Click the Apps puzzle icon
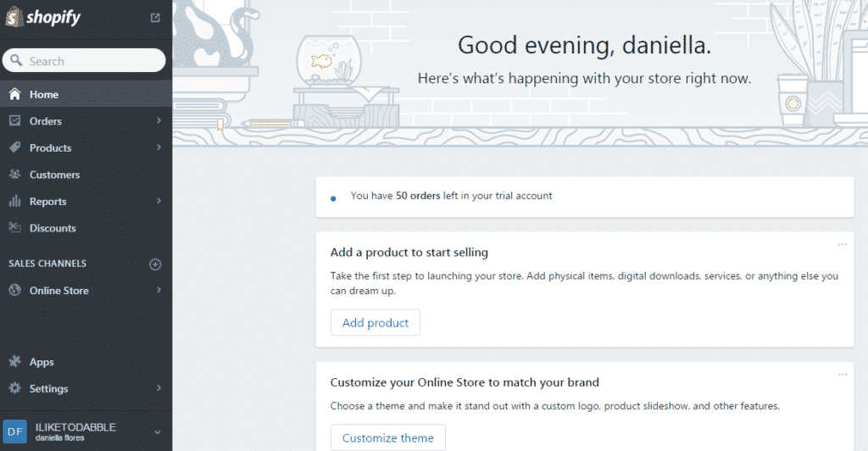Viewport: 868px width, 451px height. point(15,361)
